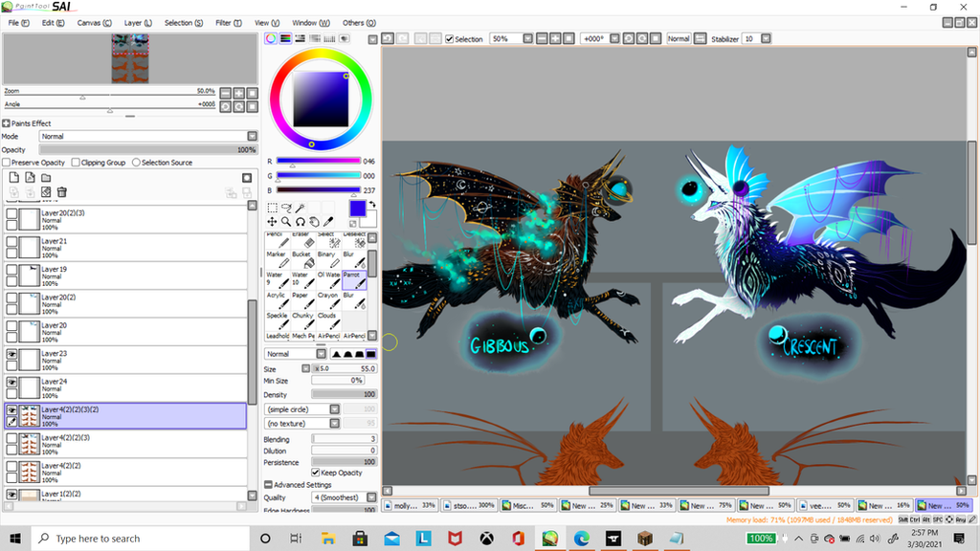Swap foreground and background colors

tap(372, 205)
